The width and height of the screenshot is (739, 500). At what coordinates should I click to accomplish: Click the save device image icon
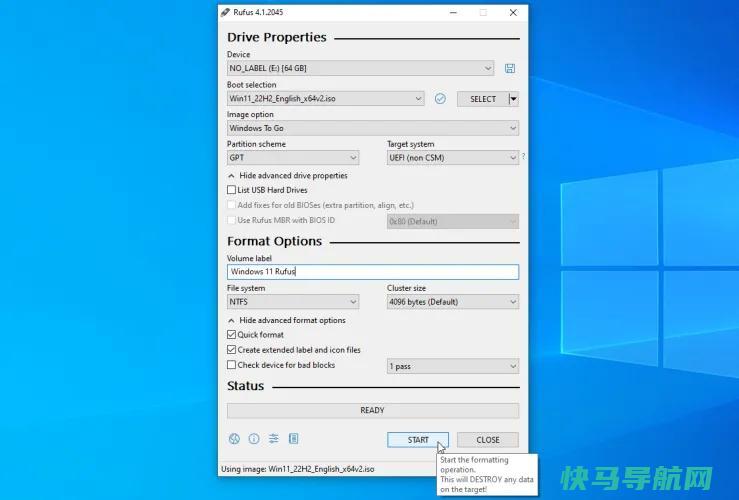pyautogui.click(x=509, y=68)
